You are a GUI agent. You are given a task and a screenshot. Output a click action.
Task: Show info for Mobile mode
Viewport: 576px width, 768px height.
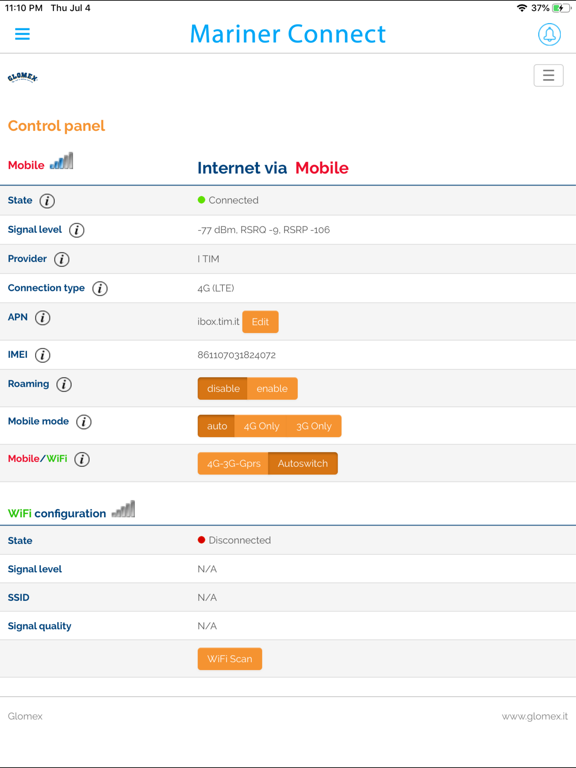pos(84,422)
